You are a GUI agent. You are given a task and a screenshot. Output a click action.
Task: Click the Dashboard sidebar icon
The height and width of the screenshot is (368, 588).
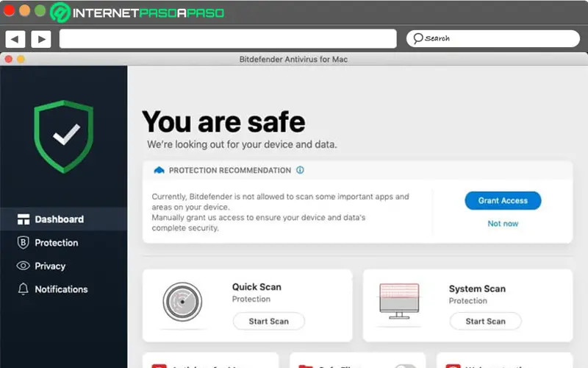point(23,219)
